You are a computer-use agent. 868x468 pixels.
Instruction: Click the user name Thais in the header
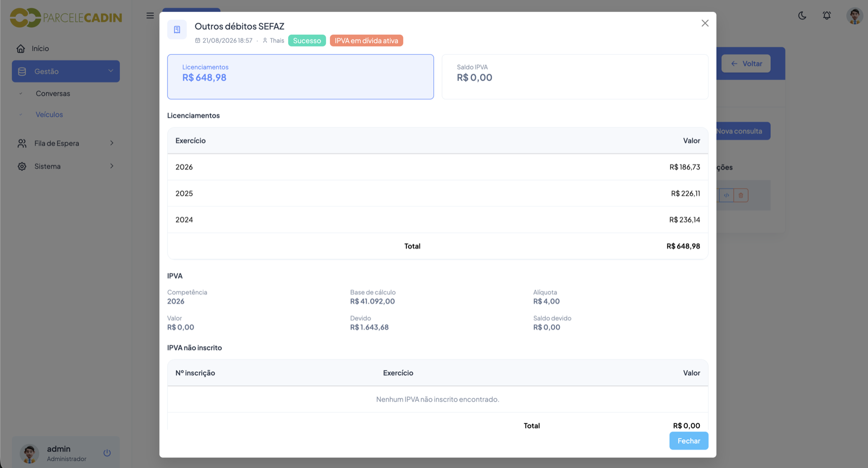[x=277, y=41]
